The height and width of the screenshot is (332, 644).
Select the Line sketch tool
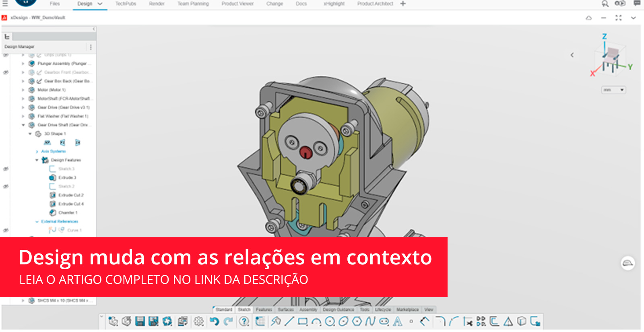coord(289,321)
